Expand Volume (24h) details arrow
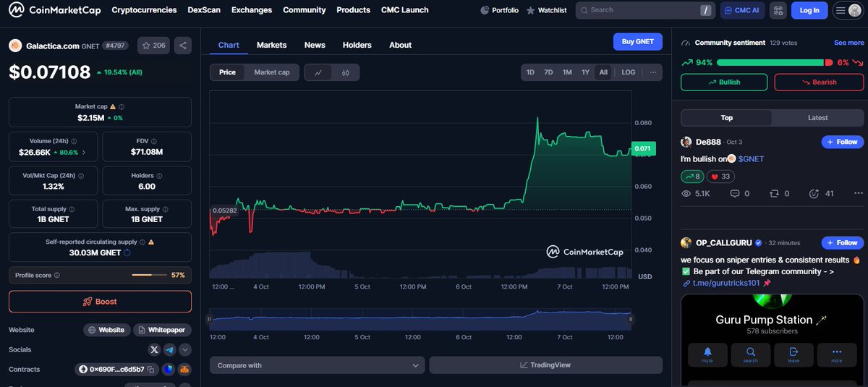868x387 pixels. click(83, 153)
